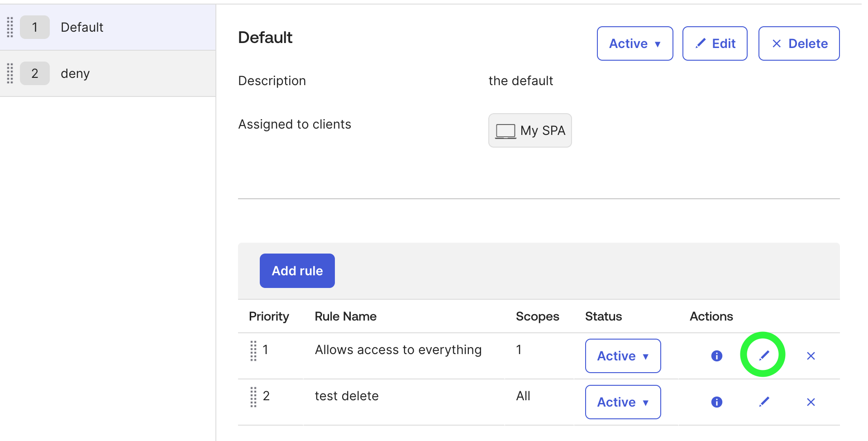Click the Priority column header
The image size is (868, 441).
pos(269,316)
